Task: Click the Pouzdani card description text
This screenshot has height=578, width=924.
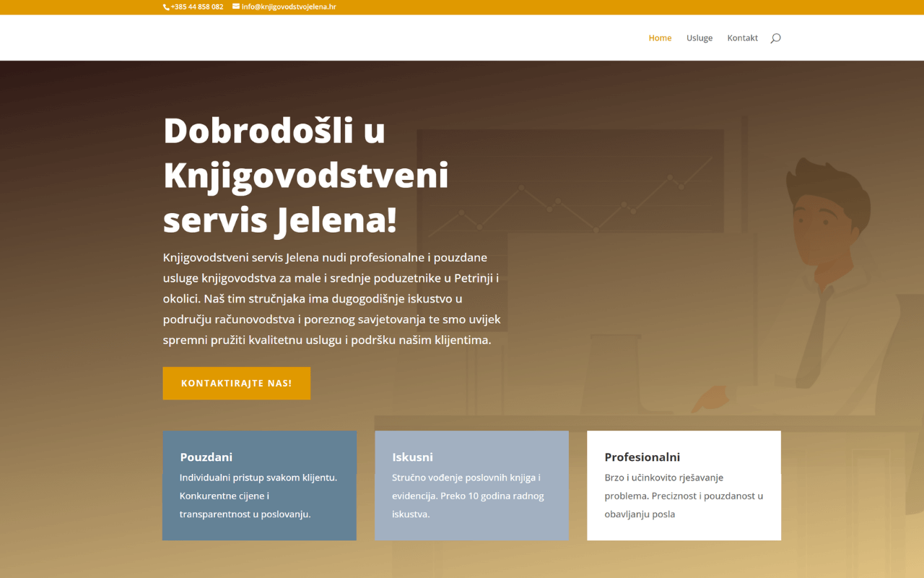Action: coord(258,496)
